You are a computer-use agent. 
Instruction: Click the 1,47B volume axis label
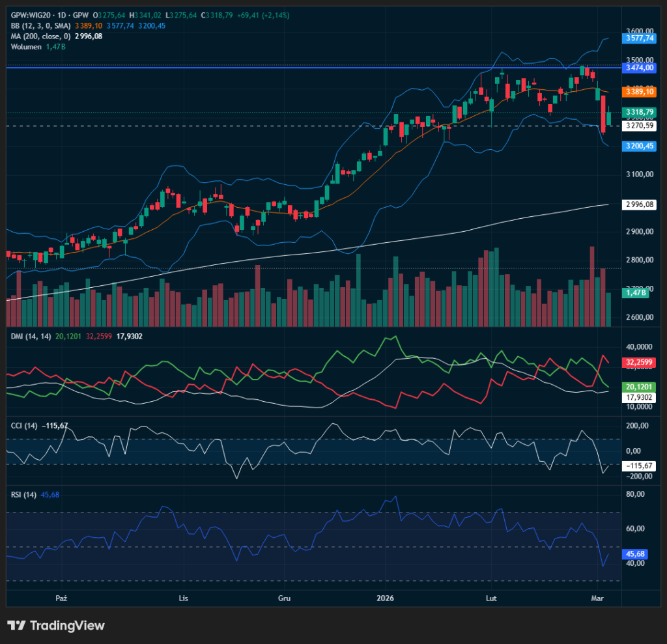pyautogui.click(x=635, y=294)
